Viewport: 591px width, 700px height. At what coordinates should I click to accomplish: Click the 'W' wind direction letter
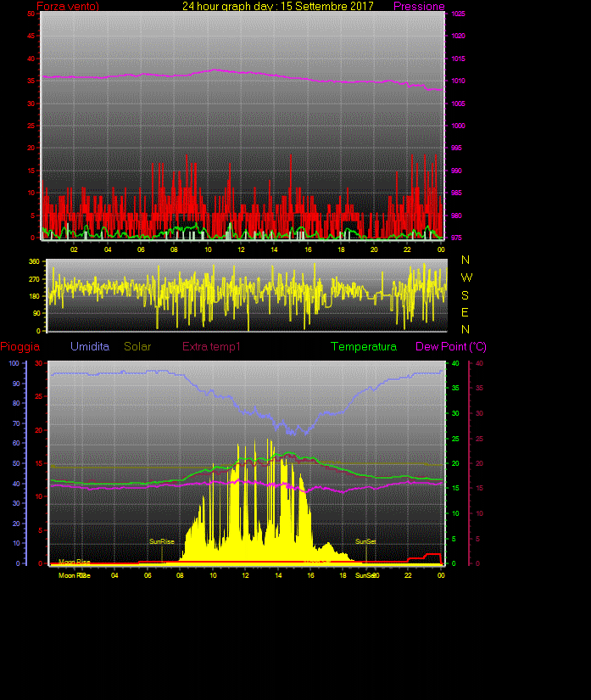point(466,277)
